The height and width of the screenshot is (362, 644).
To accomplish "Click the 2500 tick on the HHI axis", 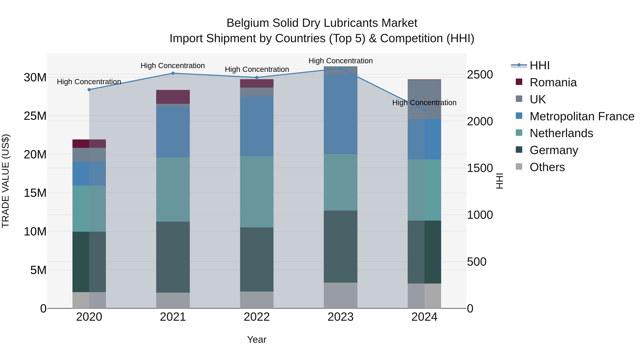I will tap(480, 75).
